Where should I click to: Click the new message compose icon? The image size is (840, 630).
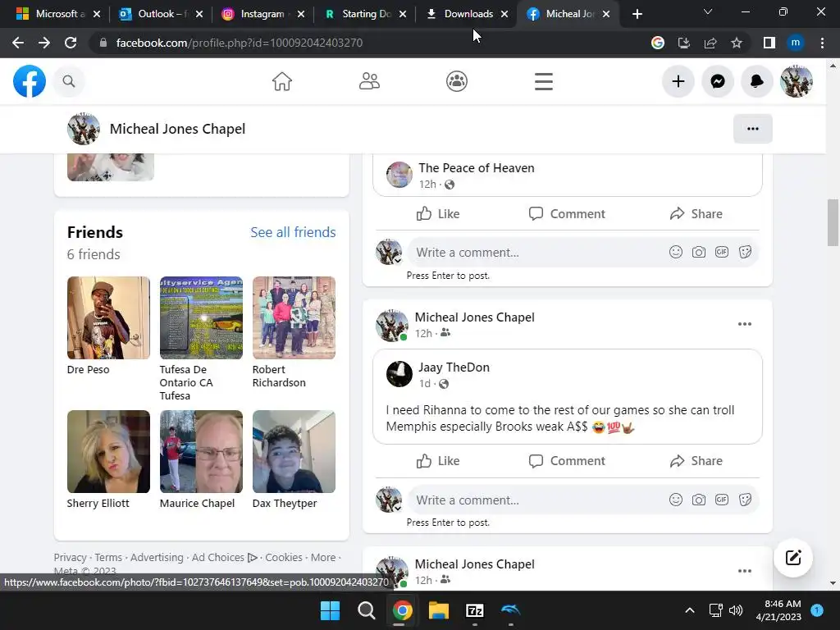(x=793, y=558)
